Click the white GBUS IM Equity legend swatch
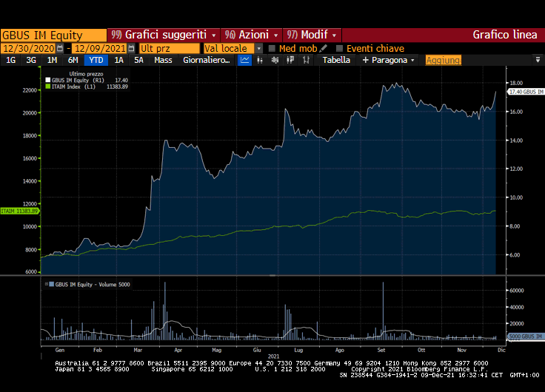The width and height of the screenshot is (545, 392). tap(48, 80)
